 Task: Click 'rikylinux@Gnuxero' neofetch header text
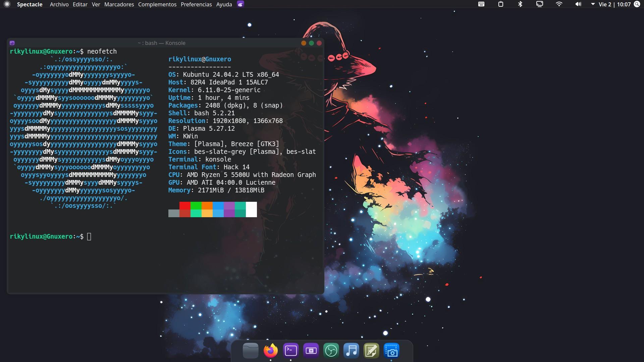(x=200, y=59)
